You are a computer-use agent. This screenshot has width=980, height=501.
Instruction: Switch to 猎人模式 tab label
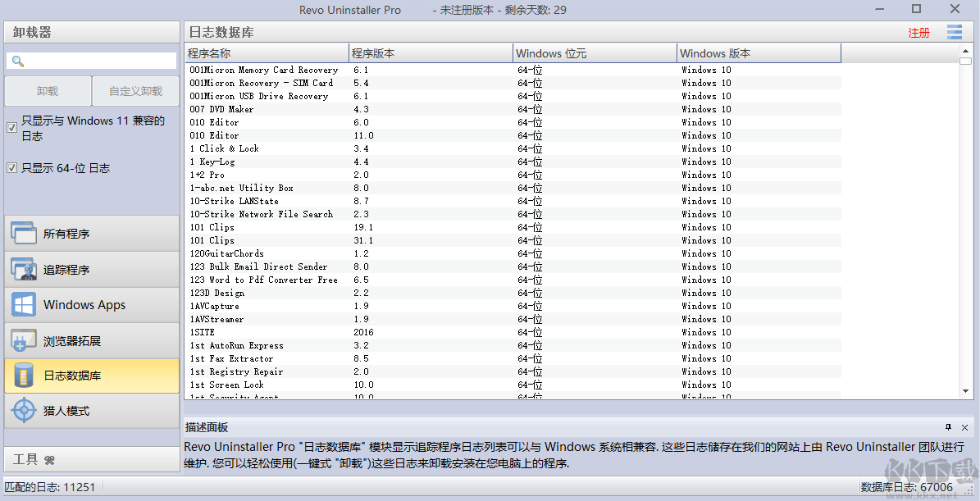66,411
